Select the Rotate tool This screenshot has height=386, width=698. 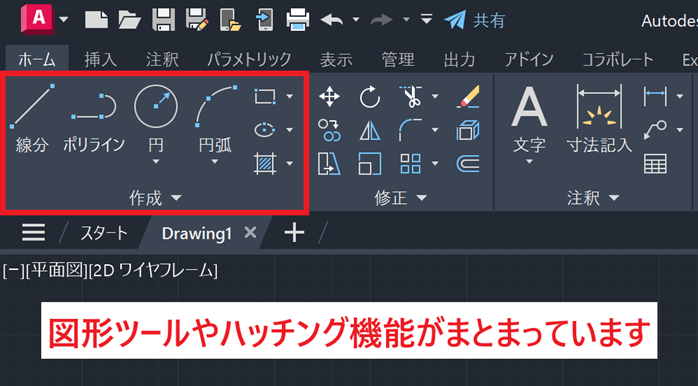[370, 97]
